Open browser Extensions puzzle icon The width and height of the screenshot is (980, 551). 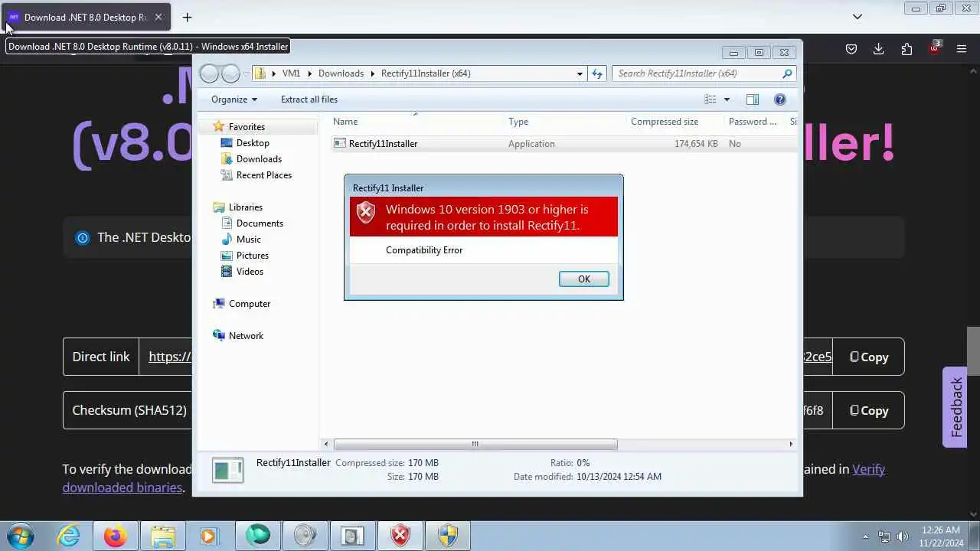pyautogui.click(x=906, y=49)
